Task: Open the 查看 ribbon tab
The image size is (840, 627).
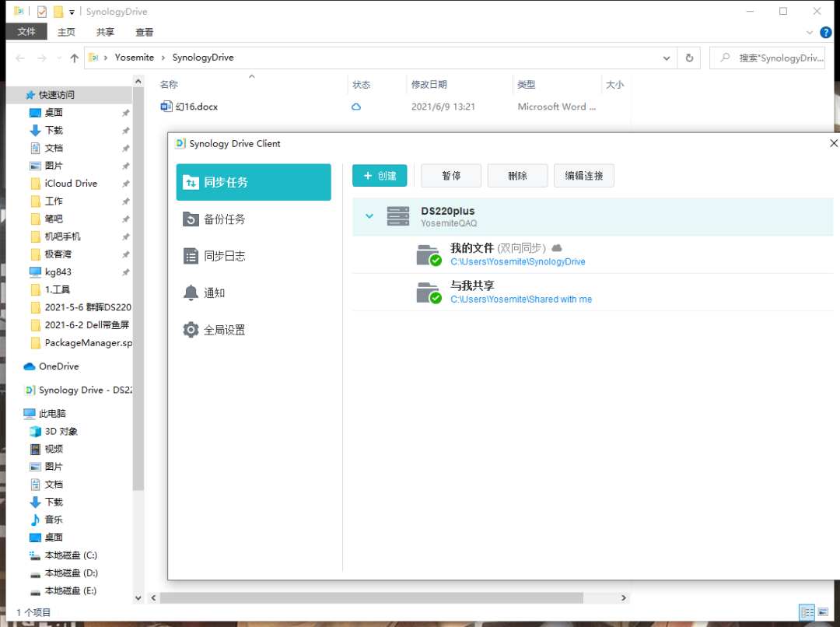Action: [145, 32]
